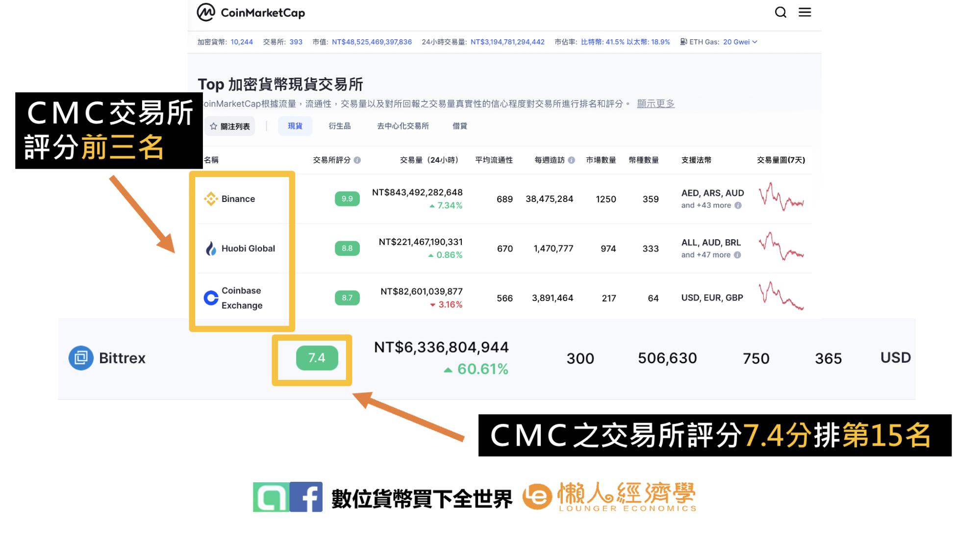Open the Bittrex exchange name
The height and width of the screenshot is (549, 980).
[x=122, y=358]
